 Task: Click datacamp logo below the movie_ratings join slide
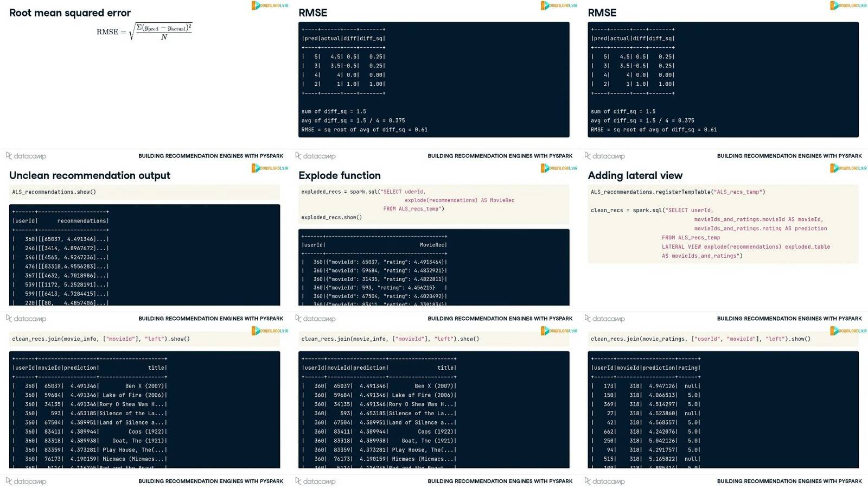[604, 481]
